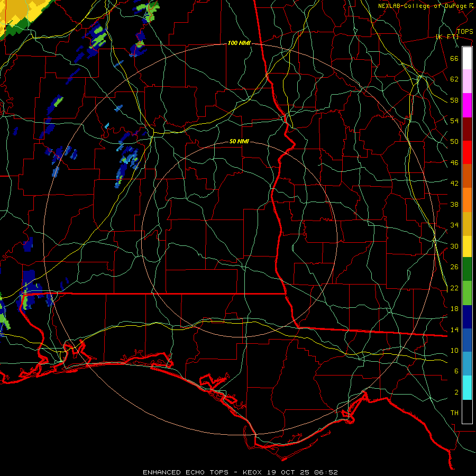This screenshot has width=476, height=476.
Task: Click the legend value "18"
Action: pos(454,309)
